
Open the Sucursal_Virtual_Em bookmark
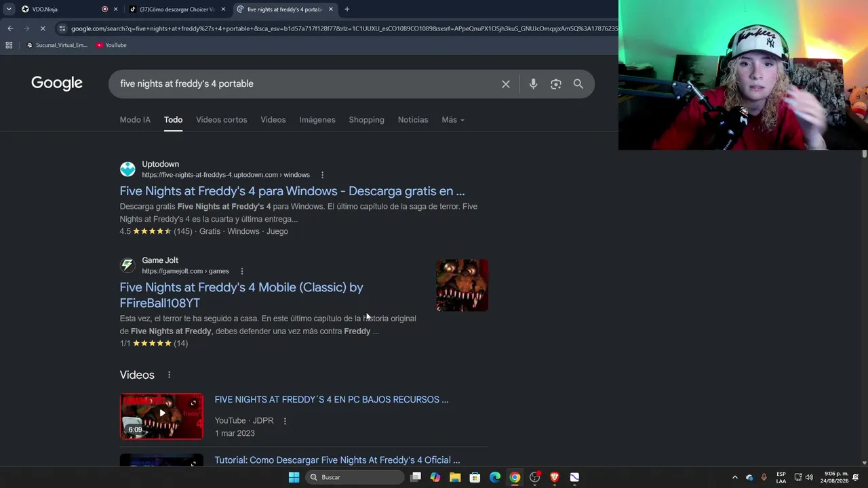(x=57, y=45)
